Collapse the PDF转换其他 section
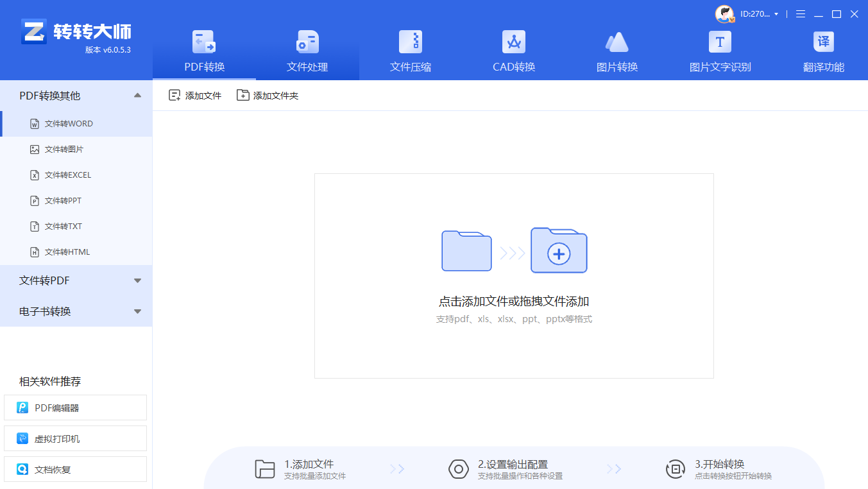Image resolution: width=868 pixels, height=489 pixels. click(x=137, y=95)
